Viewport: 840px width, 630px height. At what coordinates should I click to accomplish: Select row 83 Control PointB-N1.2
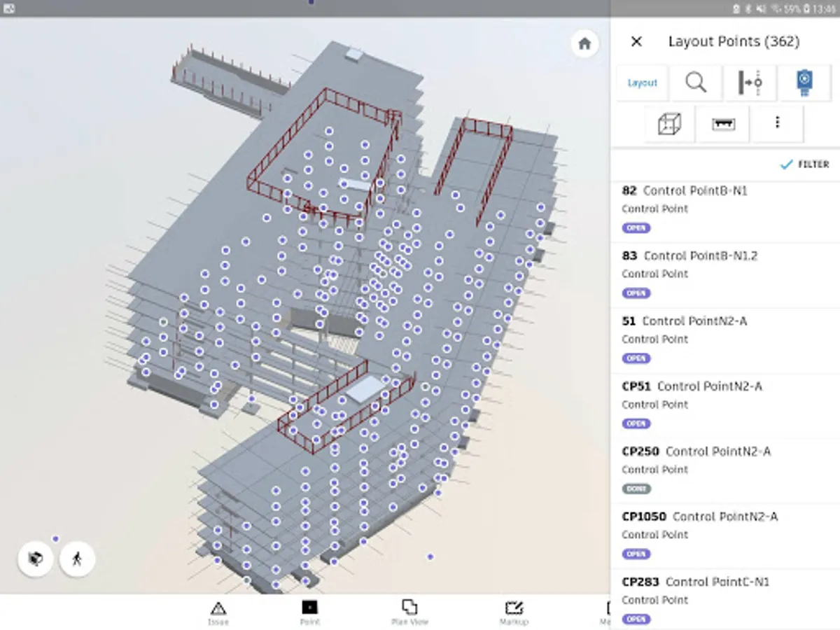click(725, 275)
